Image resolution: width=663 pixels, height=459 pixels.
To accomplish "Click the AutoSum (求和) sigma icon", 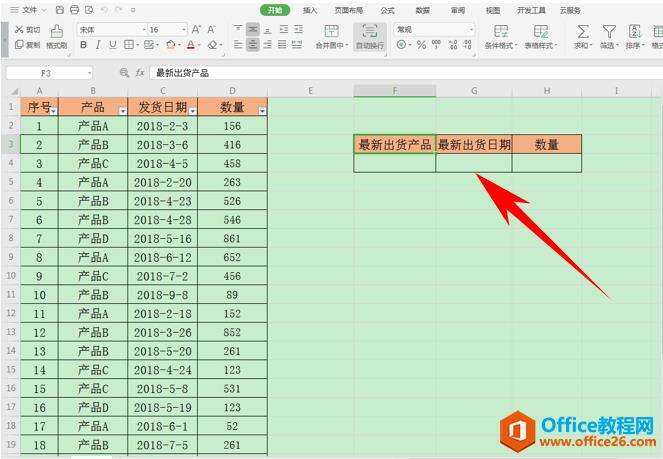I will 583,32.
